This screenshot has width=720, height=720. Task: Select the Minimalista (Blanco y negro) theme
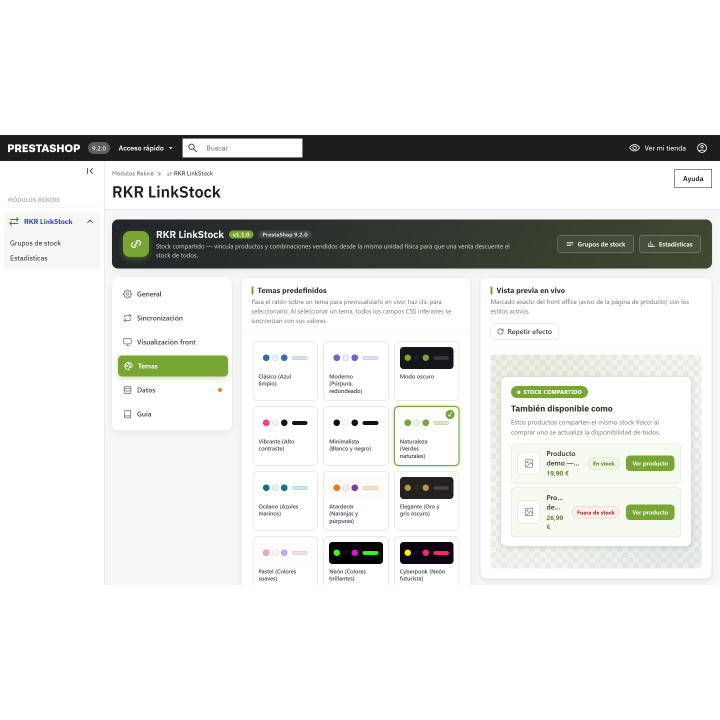point(355,436)
